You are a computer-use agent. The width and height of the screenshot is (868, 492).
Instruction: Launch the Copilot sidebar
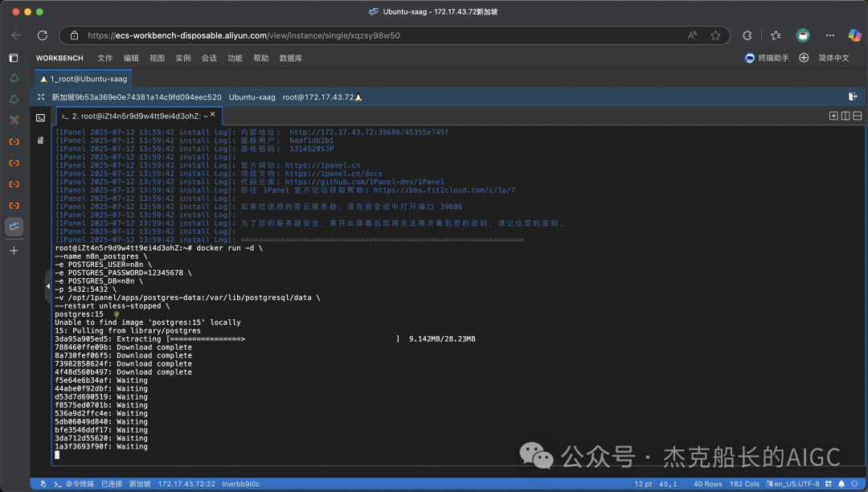(854, 35)
